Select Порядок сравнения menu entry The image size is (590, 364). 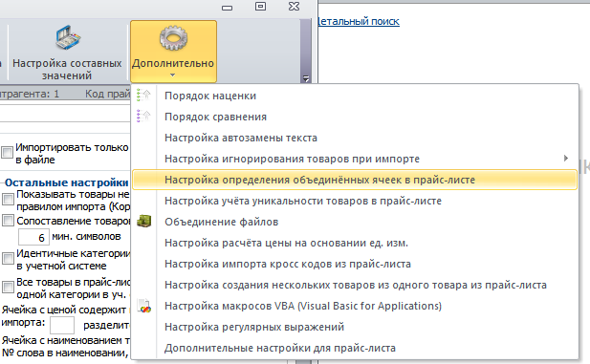click(355, 117)
